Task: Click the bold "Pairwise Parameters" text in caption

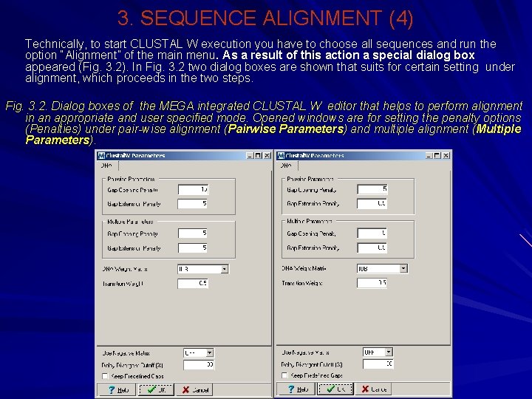Action: pos(286,129)
